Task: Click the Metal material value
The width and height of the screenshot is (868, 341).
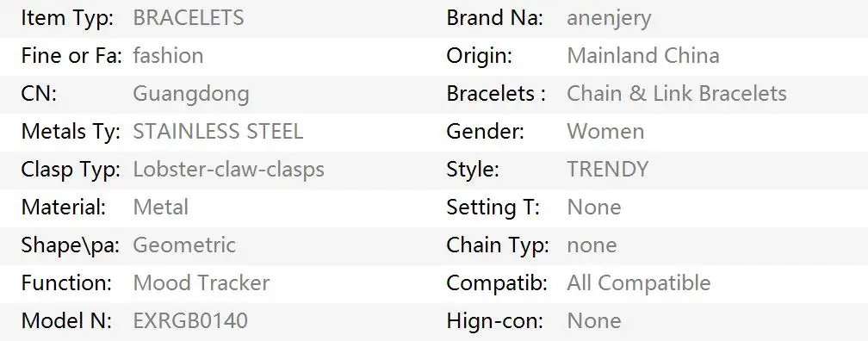Action: pos(161,207)
